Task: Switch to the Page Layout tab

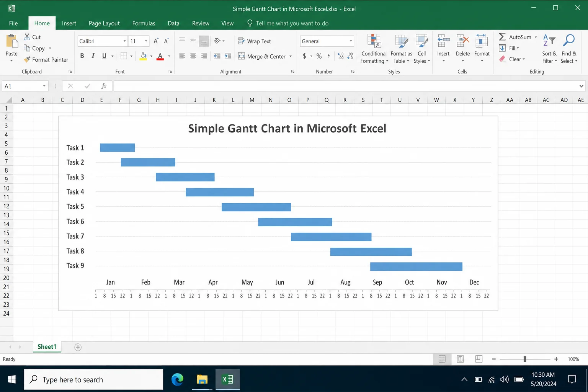Action: (104, 23)
